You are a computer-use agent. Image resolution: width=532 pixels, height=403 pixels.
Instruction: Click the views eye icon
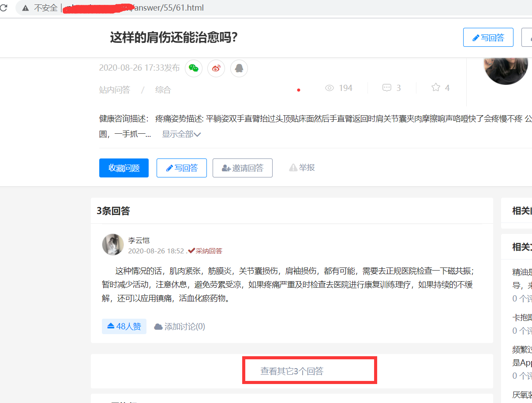click(x=329, y=88)
